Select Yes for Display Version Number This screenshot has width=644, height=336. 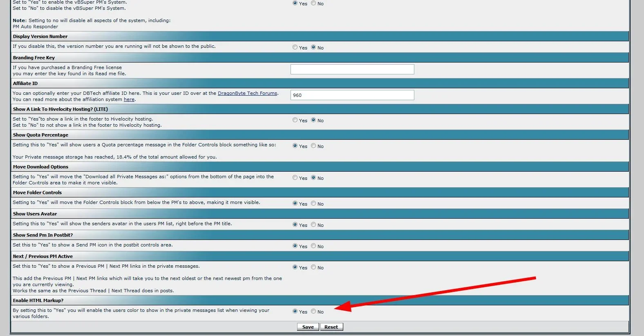coord(295,47)
